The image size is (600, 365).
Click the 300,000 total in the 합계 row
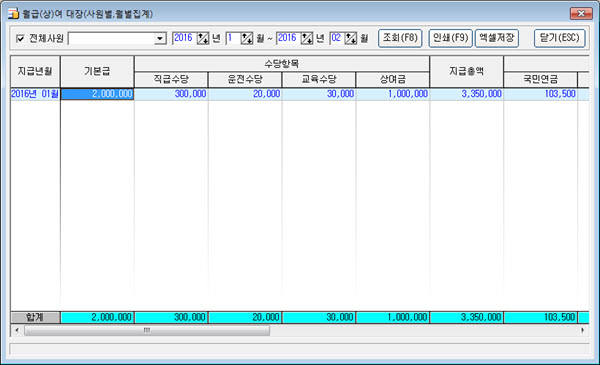pyautogui.click(x=171, y=318)
